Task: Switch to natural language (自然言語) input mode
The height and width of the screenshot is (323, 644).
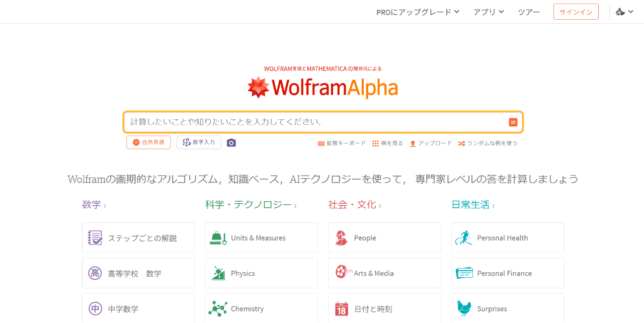Action: 148,142
